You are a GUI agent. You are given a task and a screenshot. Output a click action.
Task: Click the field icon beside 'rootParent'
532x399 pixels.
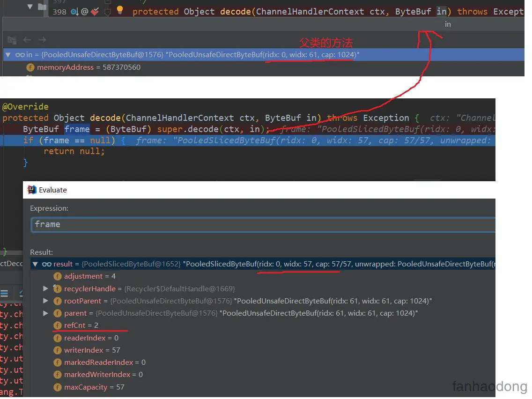pyautogui.click(x=57, y=301)
